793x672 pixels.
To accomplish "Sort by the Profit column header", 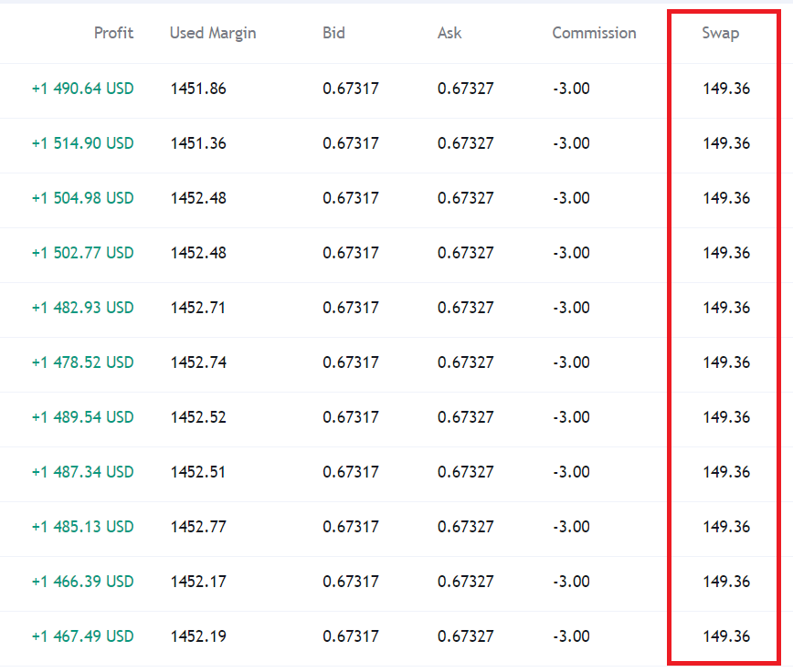I will [x=114, y=33].
